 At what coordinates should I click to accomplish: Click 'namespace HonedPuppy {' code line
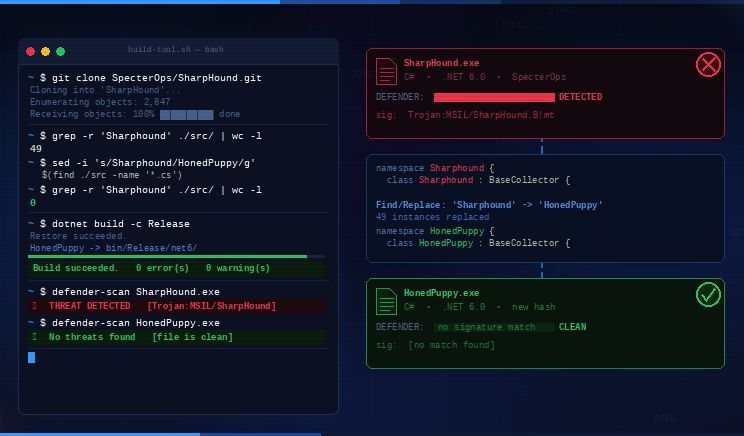click(435, 231)
